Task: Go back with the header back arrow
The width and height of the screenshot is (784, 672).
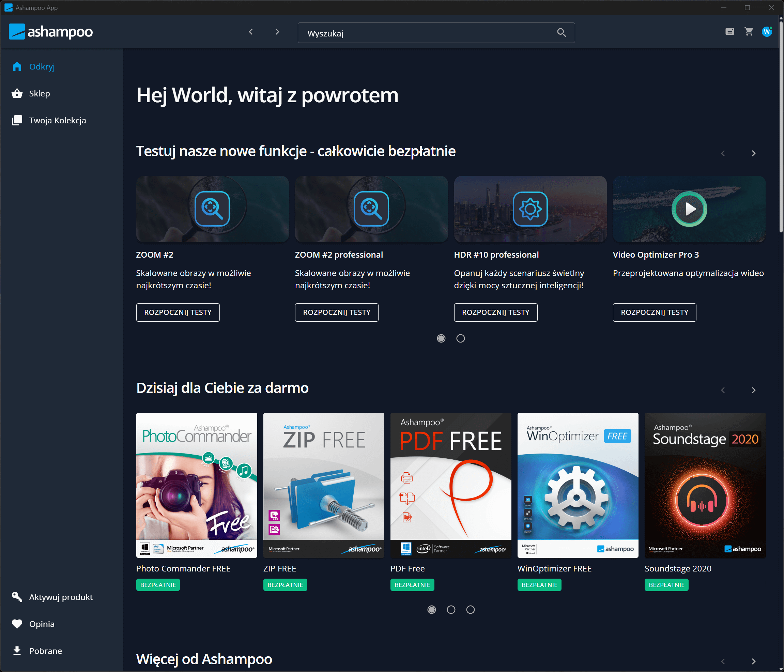Action: (250, 32)
